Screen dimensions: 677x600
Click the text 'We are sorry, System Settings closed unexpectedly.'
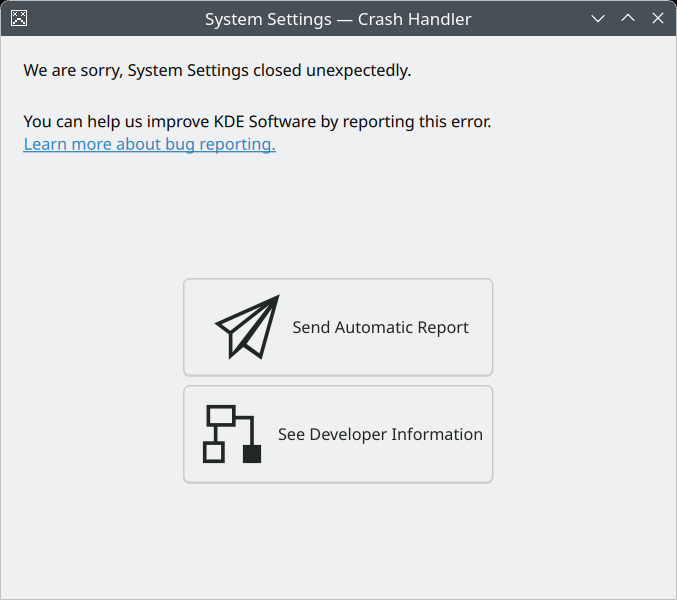pos(217,70)
